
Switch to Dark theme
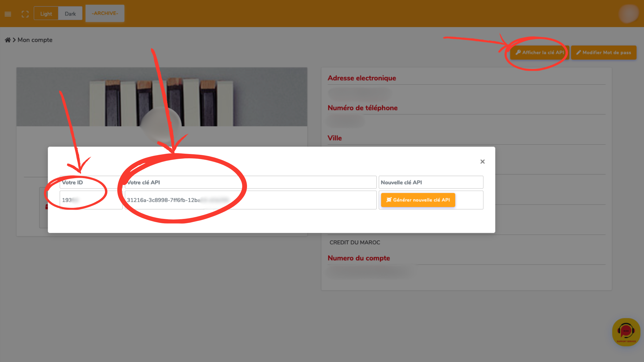[x=70, y=13]
